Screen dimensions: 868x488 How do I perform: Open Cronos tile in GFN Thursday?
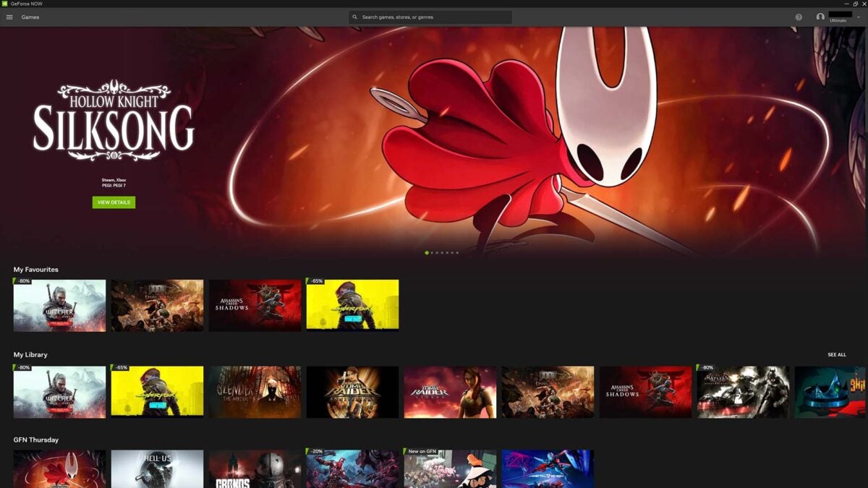(255, 469)
